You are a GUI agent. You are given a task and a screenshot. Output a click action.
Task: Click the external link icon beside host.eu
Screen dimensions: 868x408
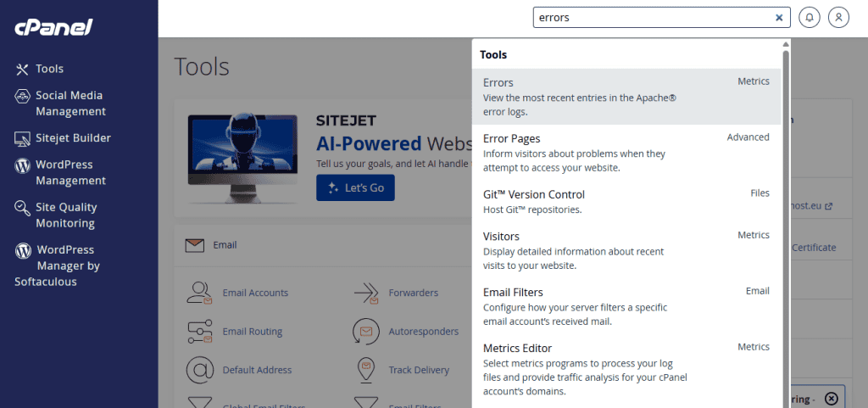point(829,206)
